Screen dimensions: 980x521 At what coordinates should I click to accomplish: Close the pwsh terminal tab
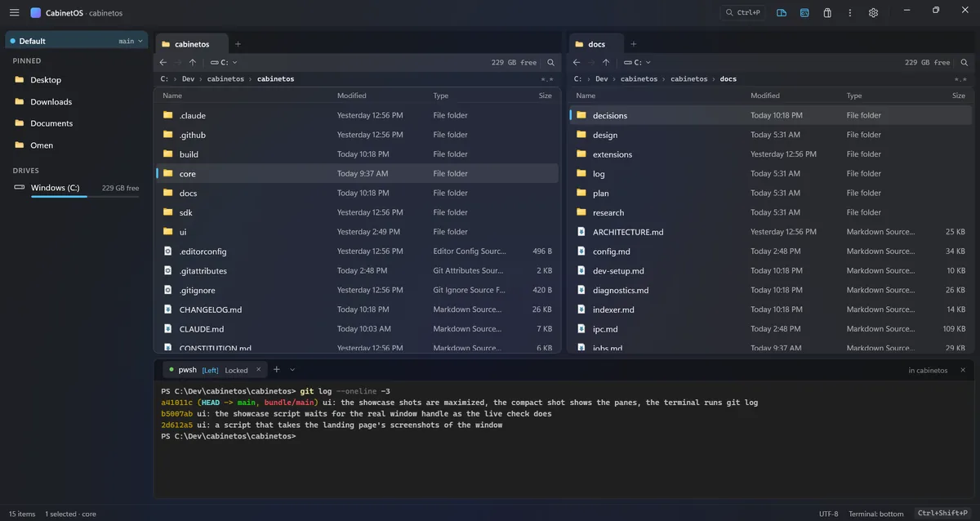259,370
